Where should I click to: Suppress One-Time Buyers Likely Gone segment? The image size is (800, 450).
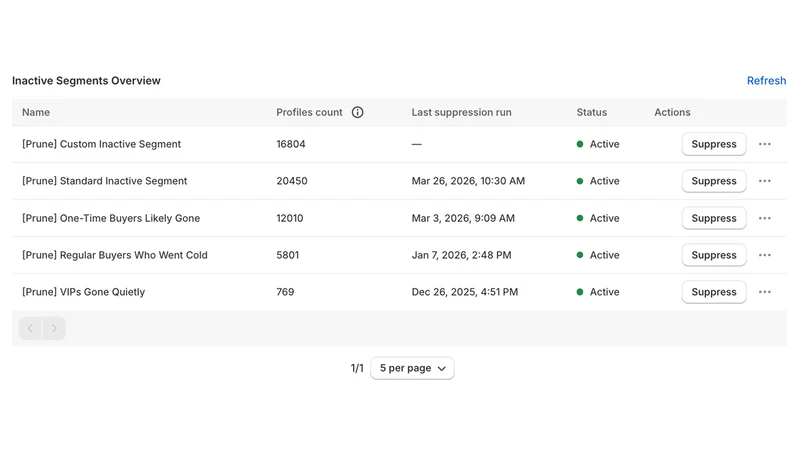714,218
